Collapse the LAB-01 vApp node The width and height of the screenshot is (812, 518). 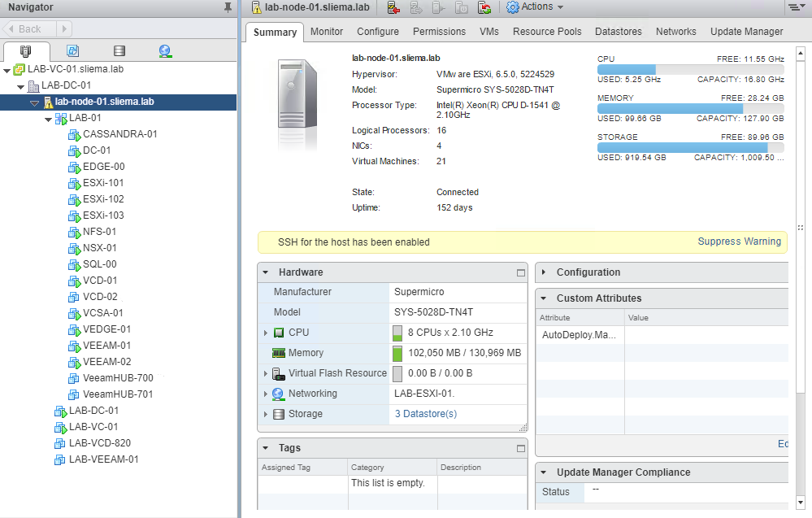(48, 120)
